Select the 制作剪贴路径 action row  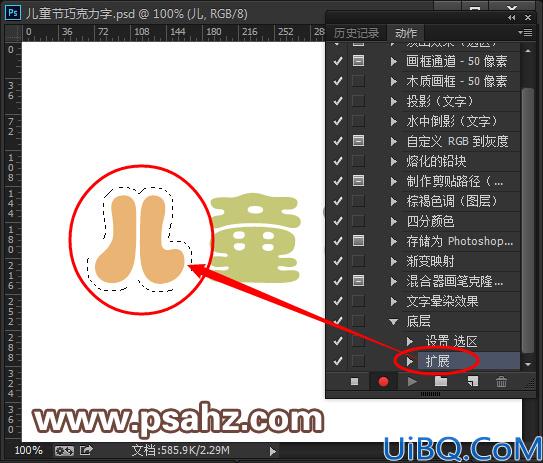455,181
